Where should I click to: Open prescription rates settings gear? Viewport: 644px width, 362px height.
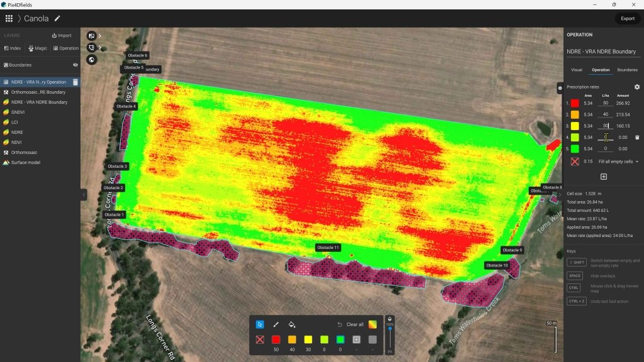tap(636, 87)
